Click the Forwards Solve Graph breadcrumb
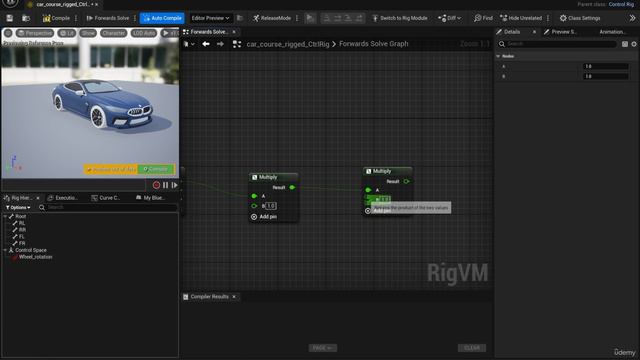The width and height of the screenshot is (640, 360). point(373,44)
